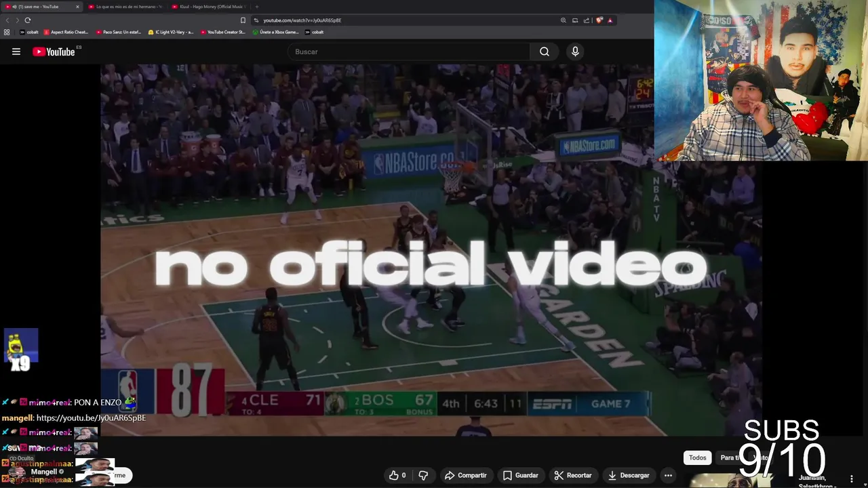Start voice search with microphone icon

575,52
